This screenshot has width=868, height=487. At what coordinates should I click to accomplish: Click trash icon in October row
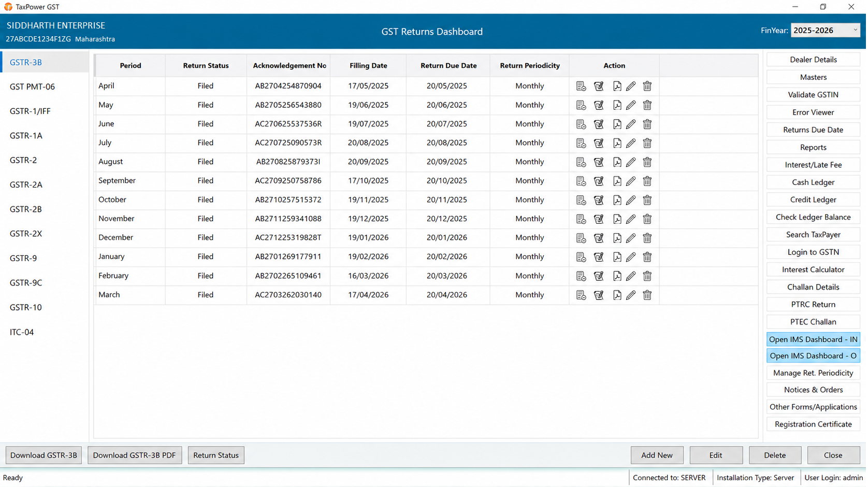647,200
